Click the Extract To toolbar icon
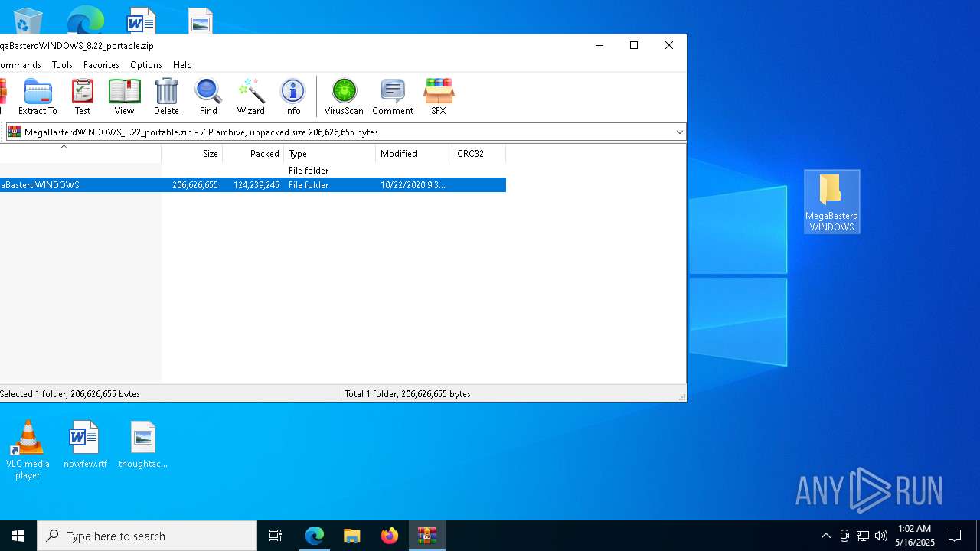Image resolution: width=980 pixels, height=551 pixels. click(38, 96)
